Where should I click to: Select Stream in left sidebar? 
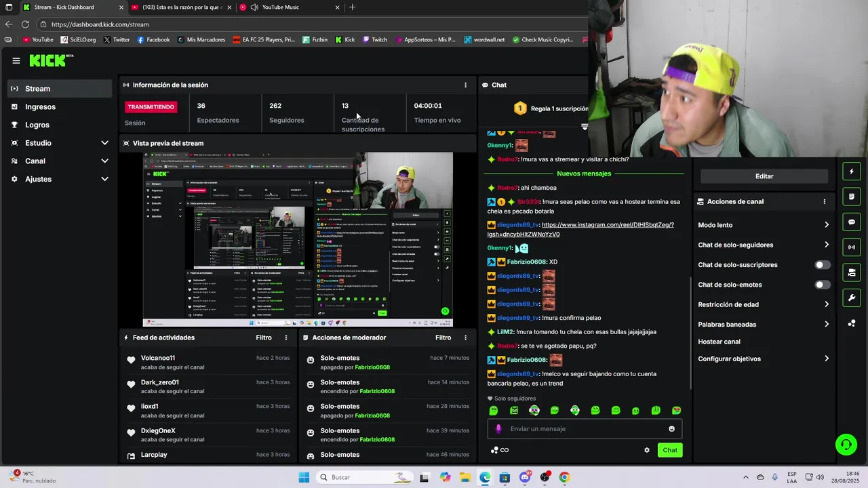pos(60,89)
